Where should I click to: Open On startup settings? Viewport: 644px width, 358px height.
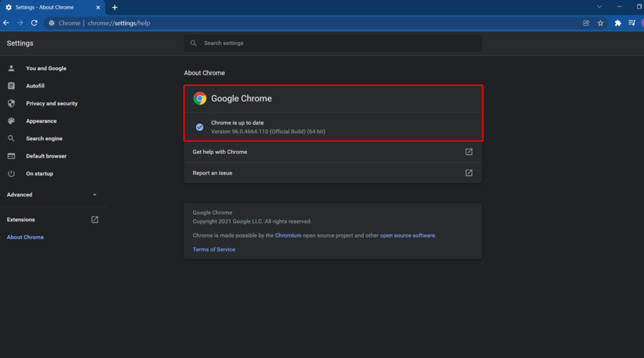coord(39,174)
